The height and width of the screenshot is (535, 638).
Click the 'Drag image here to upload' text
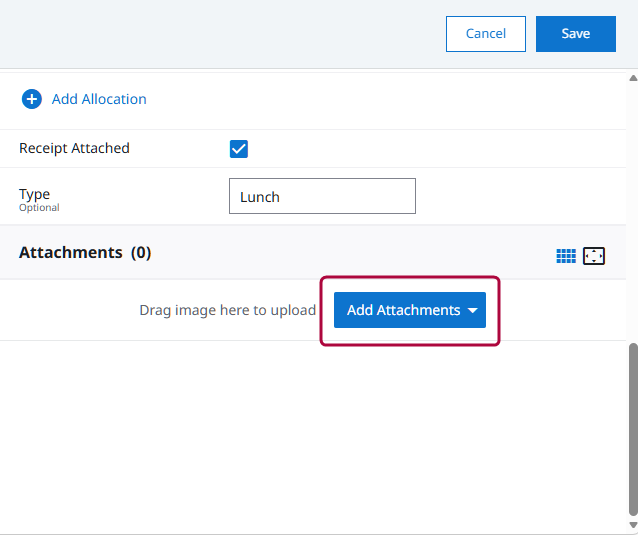click(227, 310)
